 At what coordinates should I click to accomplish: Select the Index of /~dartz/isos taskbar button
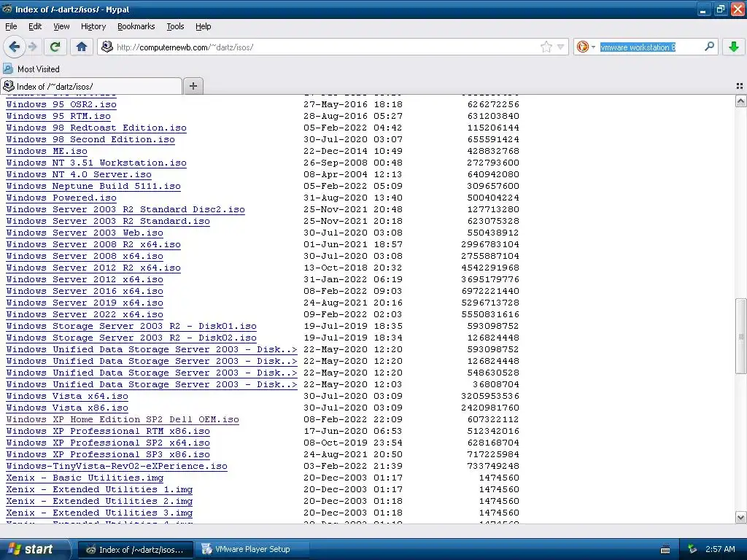click(136, 550)
